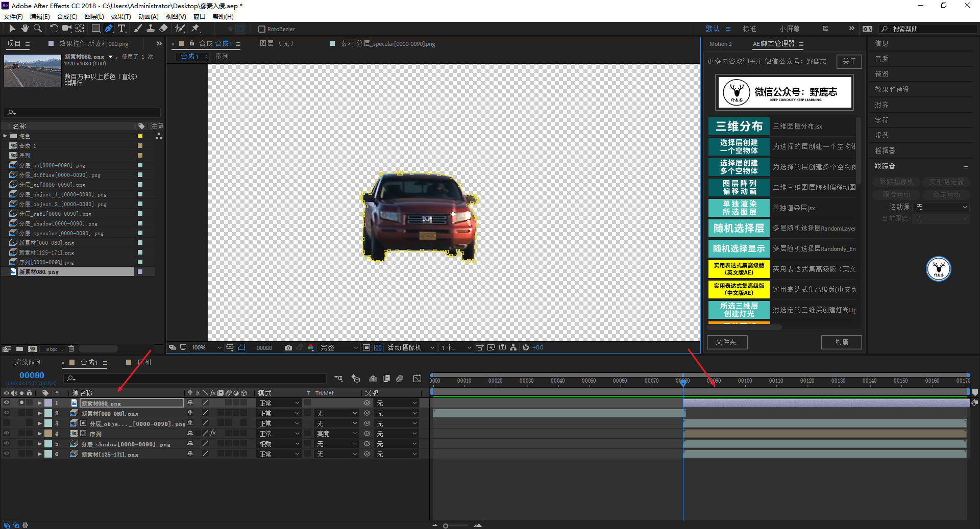Open blending mode dropdown for layer 1
The height and width of the screenshot is (529, 980).
pyautogui.click(x=279, y=403)
